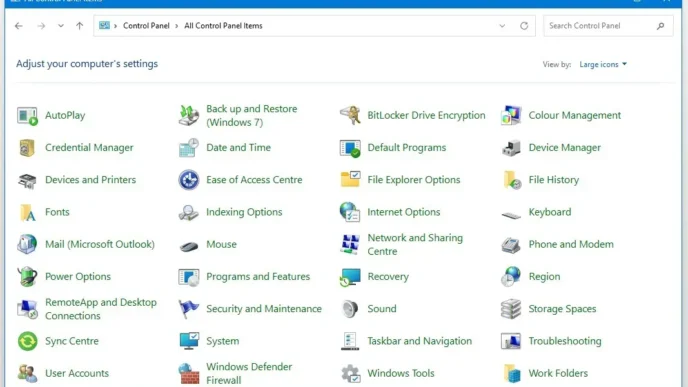Refresh the Control Panel view
This screenshot has width=688, height=387.
[x=524, y=26]
